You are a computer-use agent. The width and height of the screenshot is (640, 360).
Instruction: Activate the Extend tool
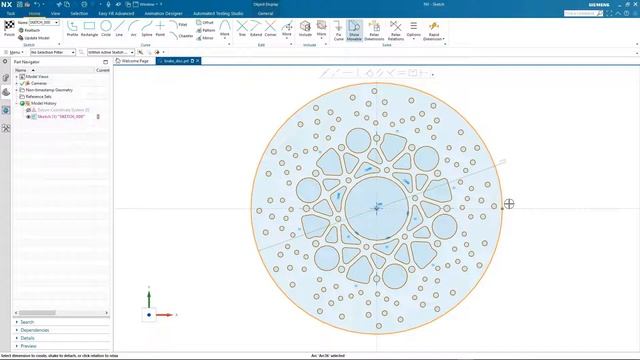[x=256, y=29]
